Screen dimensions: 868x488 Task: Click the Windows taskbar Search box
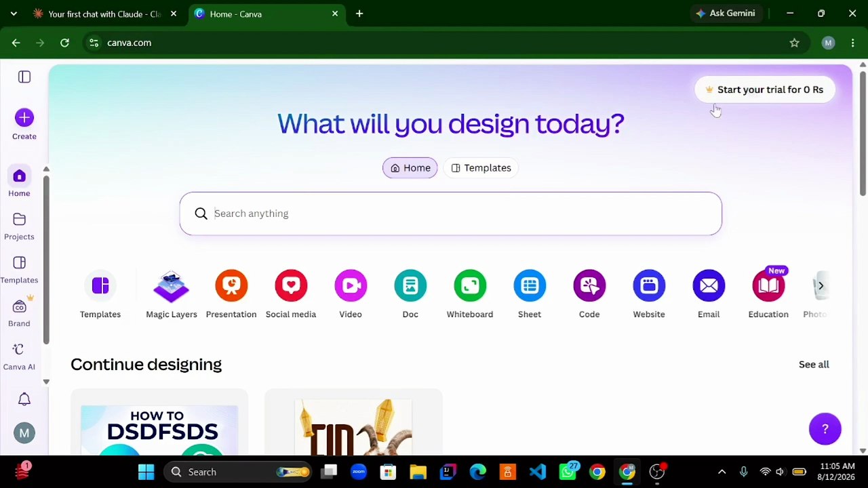pyautogui.click(x=237, y=472)
